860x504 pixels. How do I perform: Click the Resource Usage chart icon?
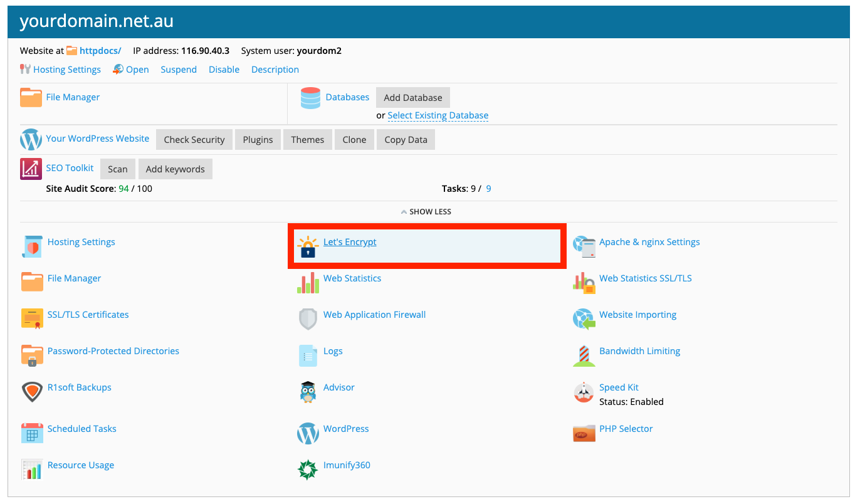point(32,470)
